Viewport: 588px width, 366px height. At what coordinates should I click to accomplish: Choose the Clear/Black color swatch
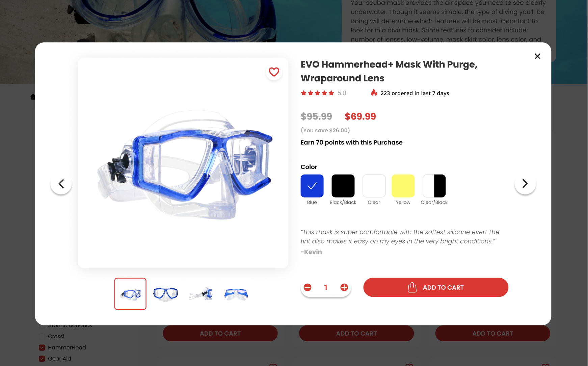434,186
